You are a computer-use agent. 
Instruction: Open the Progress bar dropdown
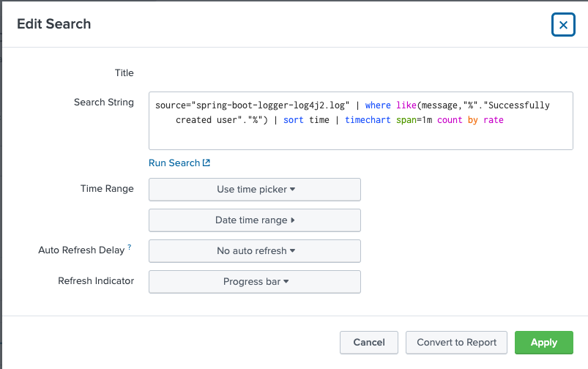tap(255, 282)
